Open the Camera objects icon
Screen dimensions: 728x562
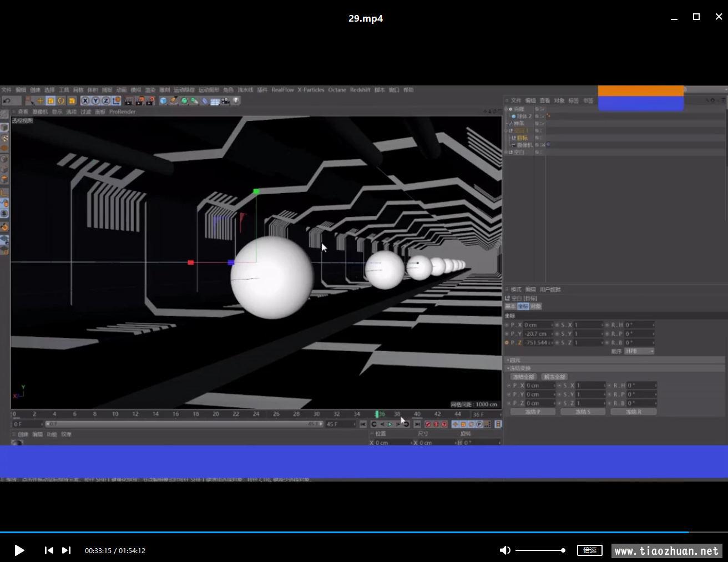pos(225,101)
